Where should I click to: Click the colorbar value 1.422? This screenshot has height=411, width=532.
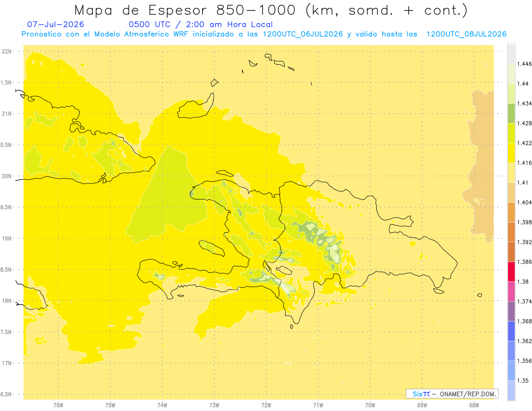tap(524, 143)
